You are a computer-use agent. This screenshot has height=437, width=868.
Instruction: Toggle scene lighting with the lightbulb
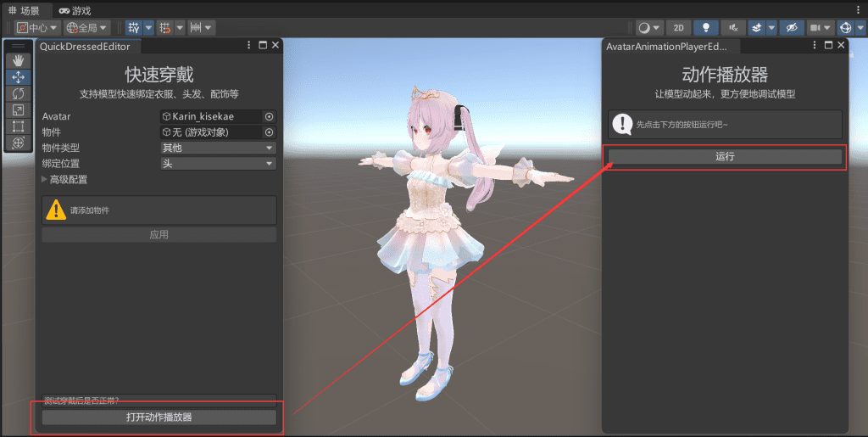706,28
